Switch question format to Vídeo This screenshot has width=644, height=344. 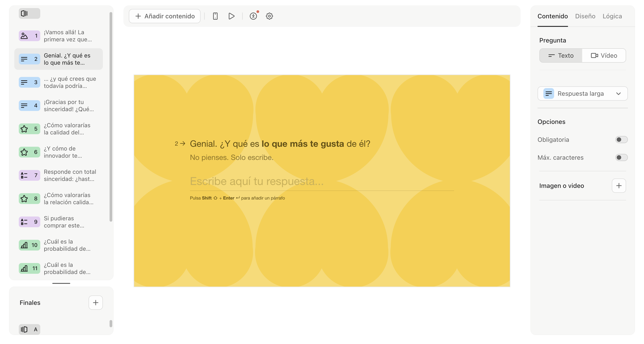pyautogui.click(x=604, y=55)
